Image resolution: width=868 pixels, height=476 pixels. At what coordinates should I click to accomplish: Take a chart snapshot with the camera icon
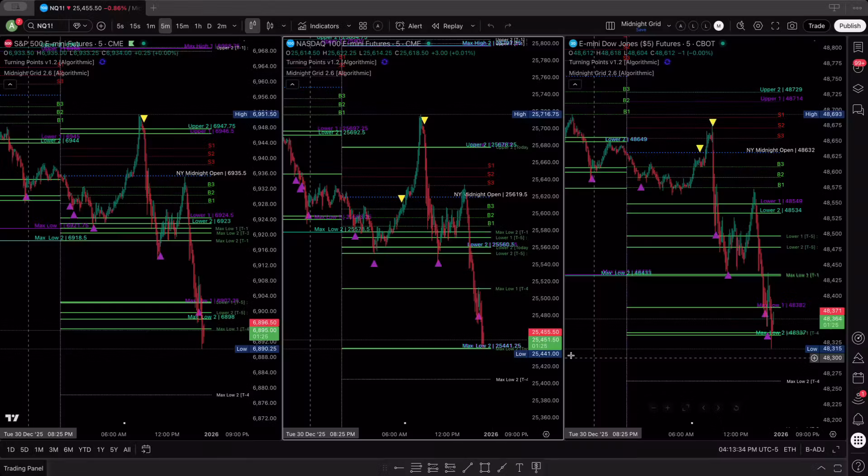[x=792, y=26]
